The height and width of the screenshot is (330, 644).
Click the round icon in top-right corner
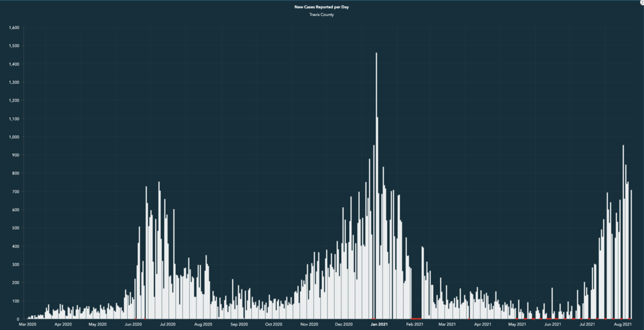tap(641, 3)
